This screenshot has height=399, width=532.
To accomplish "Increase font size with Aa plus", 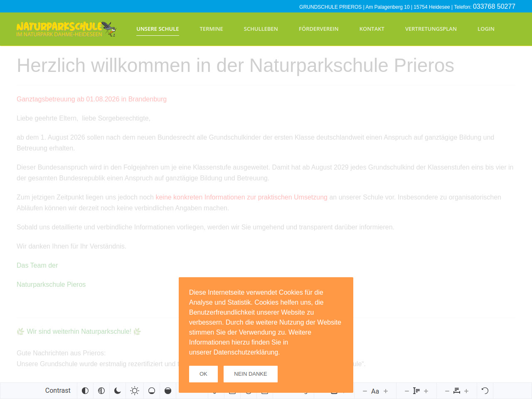I will 386,391.
